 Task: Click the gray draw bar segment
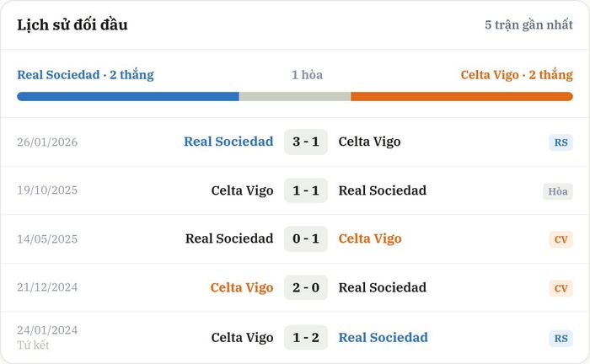[x=295, y=97]
